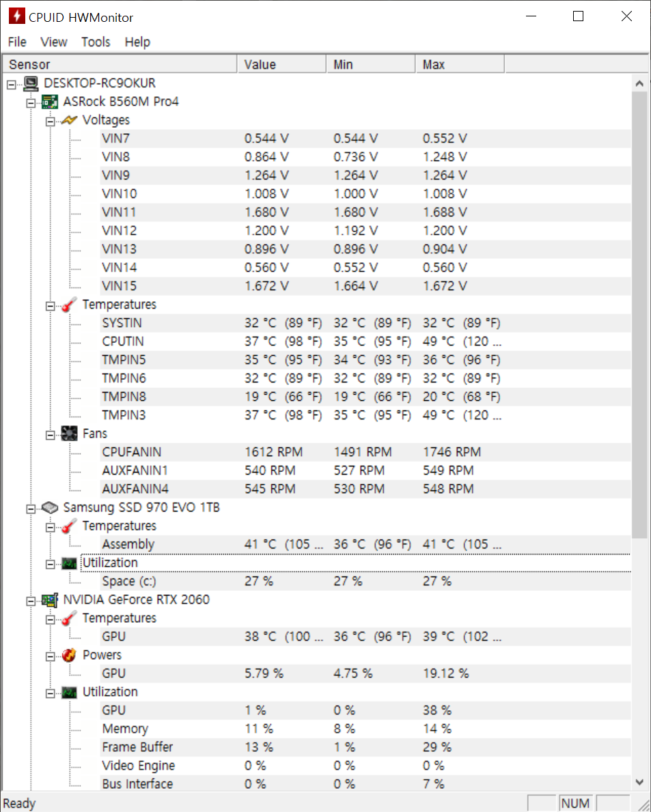The image size is (651, 812).
Task: Open the View menu
Action: tap(54, 42)
